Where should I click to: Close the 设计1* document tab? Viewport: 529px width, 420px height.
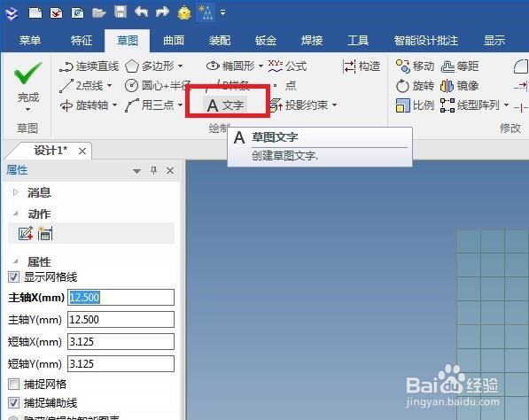(x=82, y=152)
